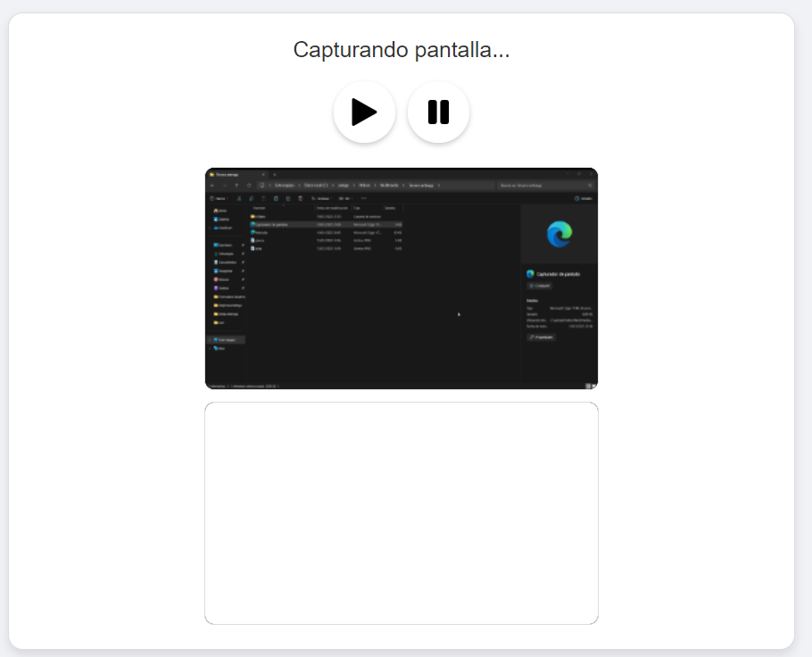Click the Refresh icon next to the address bar
Image resolution: width=812 pixels, height=657 pixels.
pyautogui.click(x=248, y=185)
